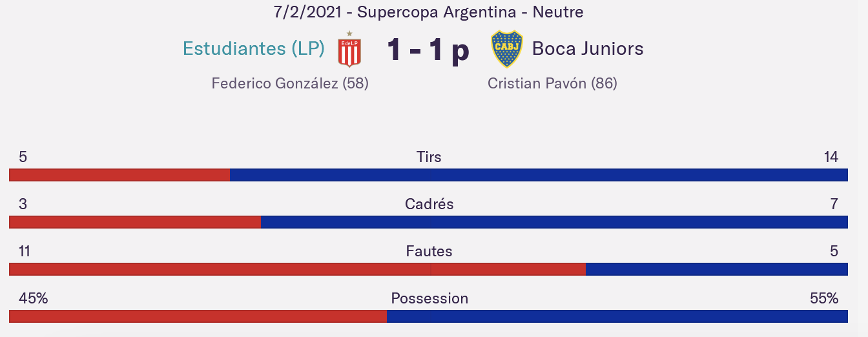Click the 1 - 1 p match score

[x=428, y=50]
